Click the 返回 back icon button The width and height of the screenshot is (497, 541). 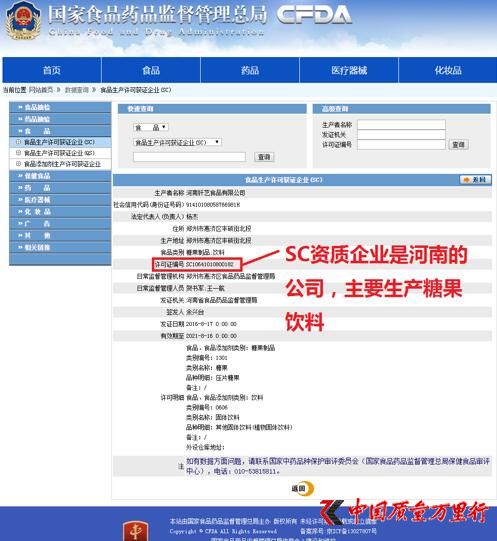coord(303,488)
